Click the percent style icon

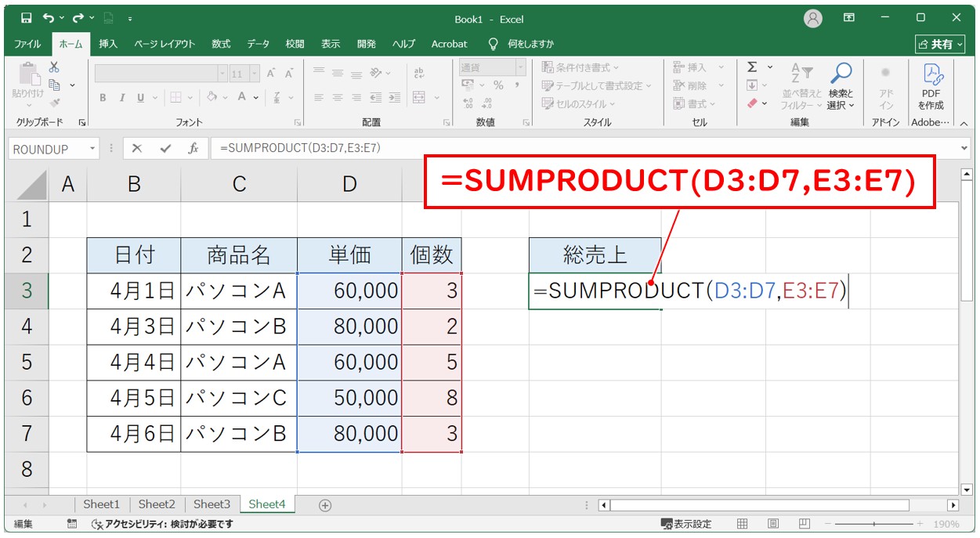[497, 85]
